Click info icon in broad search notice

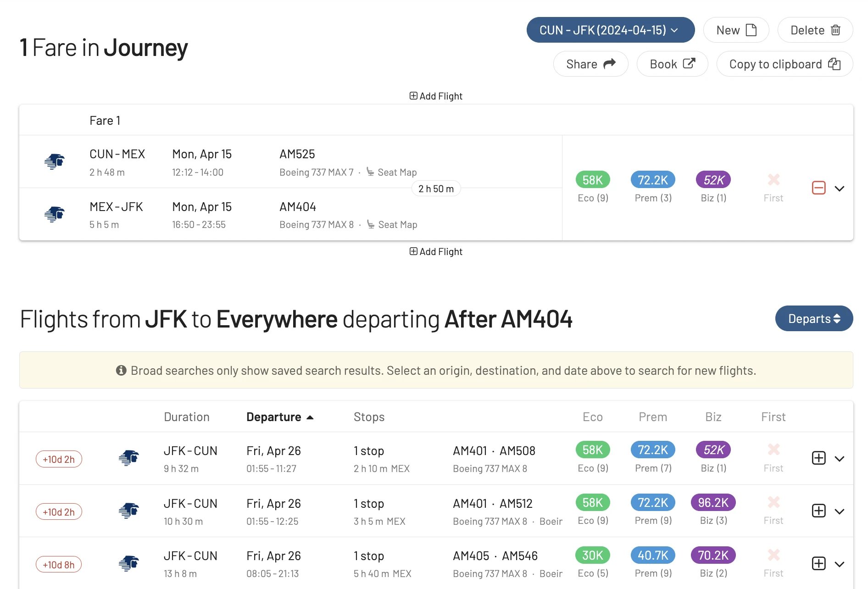click(121, 370)
